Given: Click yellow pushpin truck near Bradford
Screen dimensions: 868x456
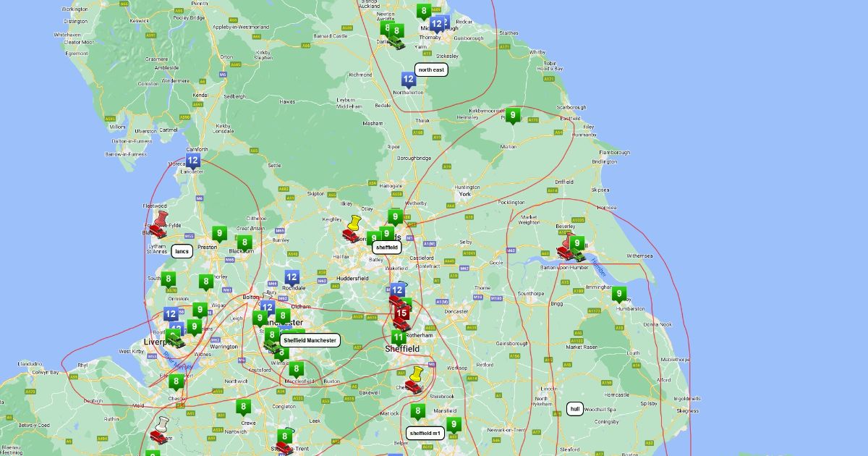Looking at the screenshot, I should pos(352,228).
